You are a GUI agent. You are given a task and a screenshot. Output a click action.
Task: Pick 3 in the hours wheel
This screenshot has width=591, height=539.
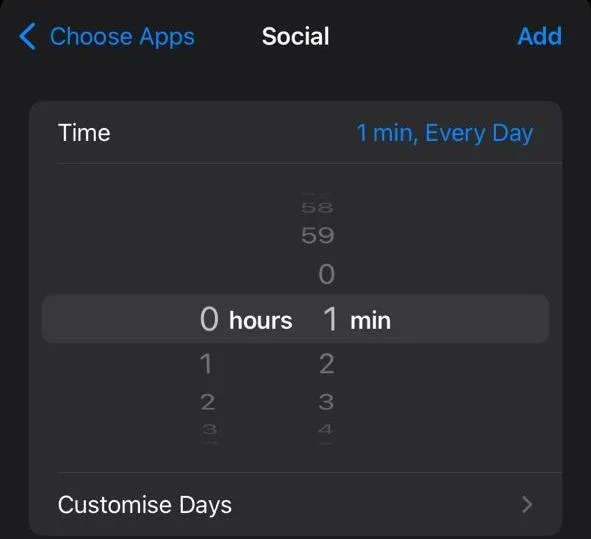209,429
